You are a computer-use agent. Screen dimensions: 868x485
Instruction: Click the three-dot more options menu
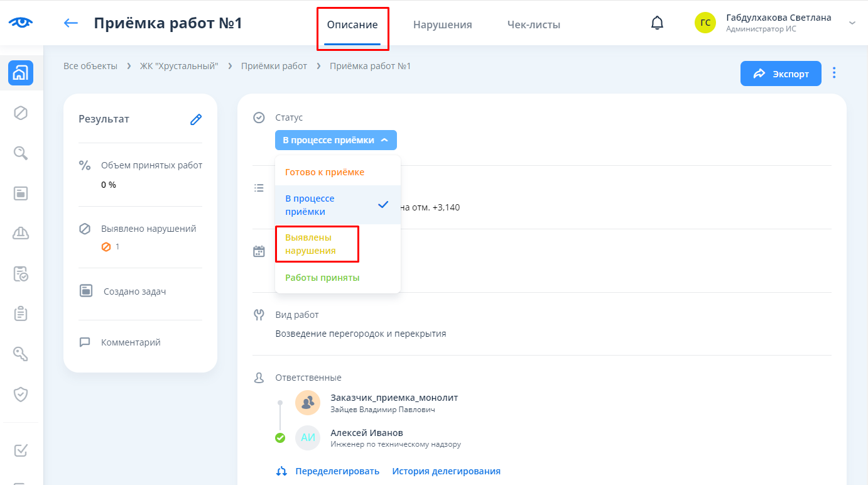(834, 74)
